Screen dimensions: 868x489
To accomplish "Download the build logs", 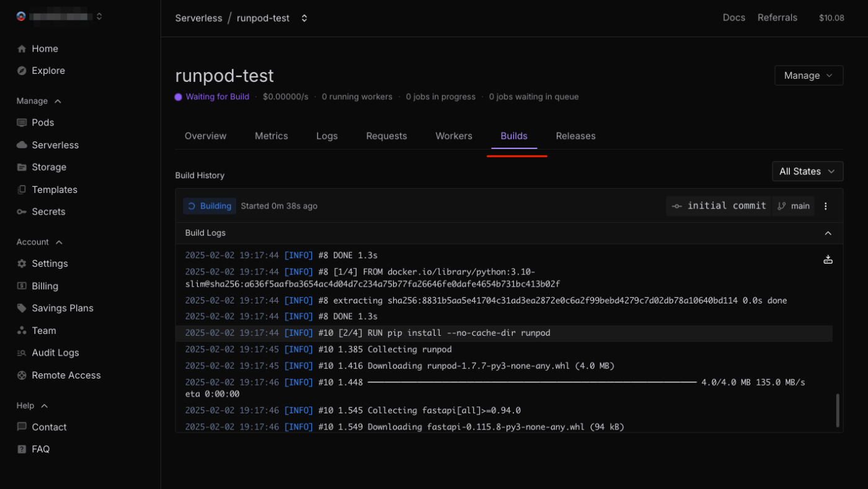I will coord(828,259).
